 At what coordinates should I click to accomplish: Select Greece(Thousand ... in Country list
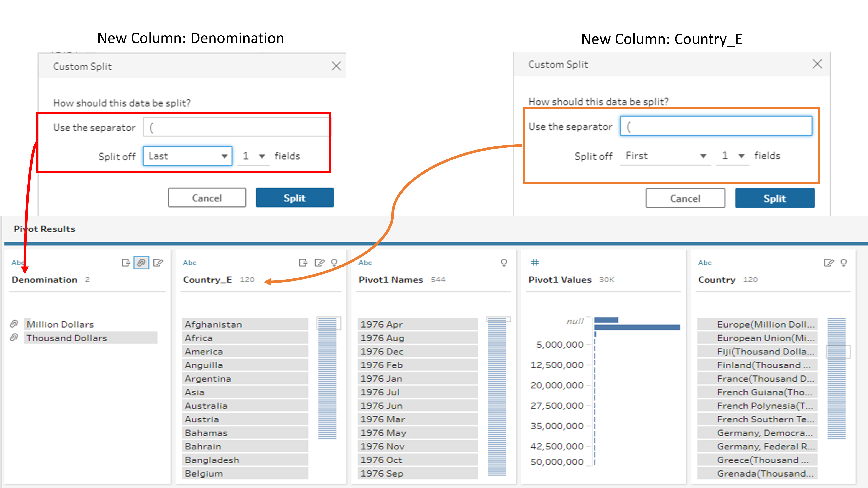coord(758,460)
